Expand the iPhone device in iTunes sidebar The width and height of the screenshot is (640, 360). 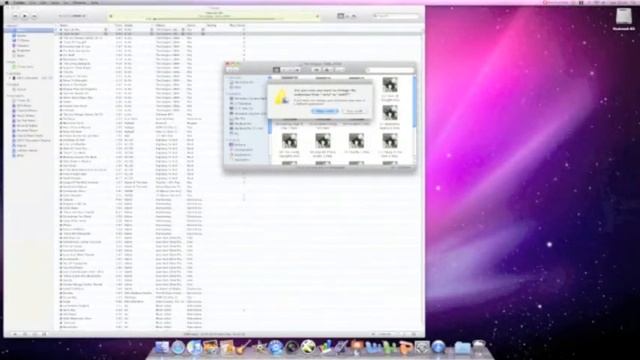click(10, 78)
